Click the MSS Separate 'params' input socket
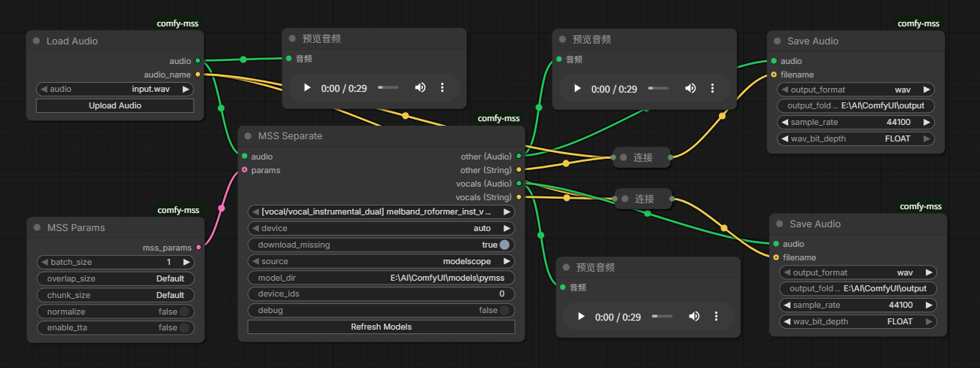Image resolution: width=980 pixels, height=368 pixels. point(245,170)
